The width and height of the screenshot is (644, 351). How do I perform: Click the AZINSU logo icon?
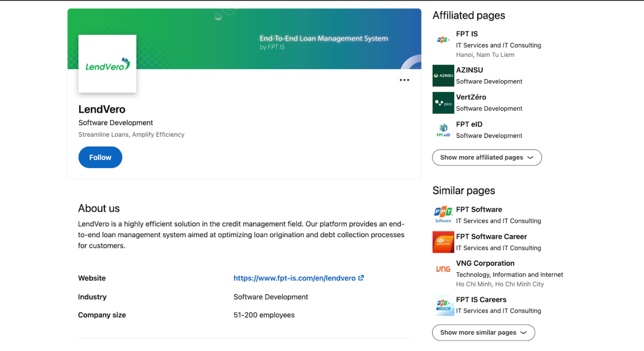coord(443,76)
